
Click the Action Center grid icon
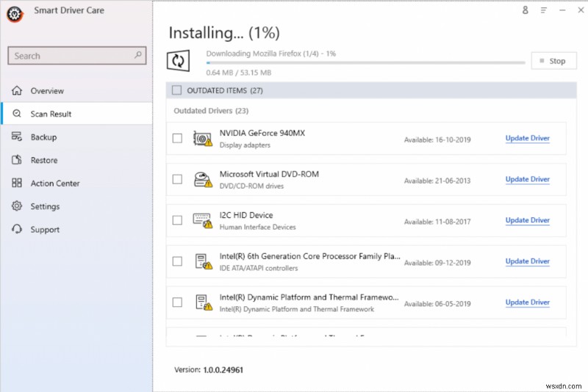coord(17,183)
